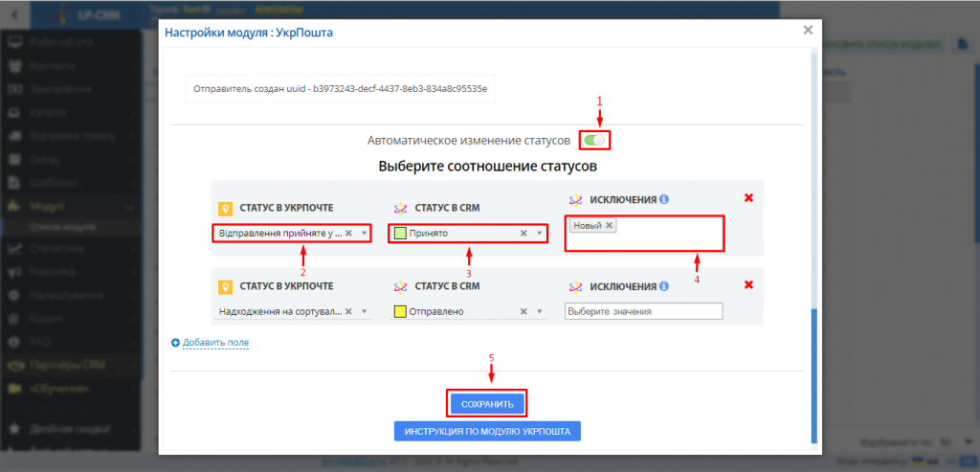Open Ukrposhta status dropdown showing 'Надходження на сортувал...'
The height and width of the screenshot is (472, 980).
pyautogui.click(x=292, y=311)
